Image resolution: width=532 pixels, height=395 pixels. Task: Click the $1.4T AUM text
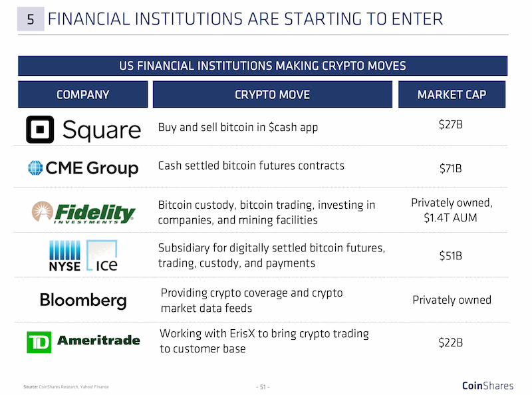click(451, 217)
